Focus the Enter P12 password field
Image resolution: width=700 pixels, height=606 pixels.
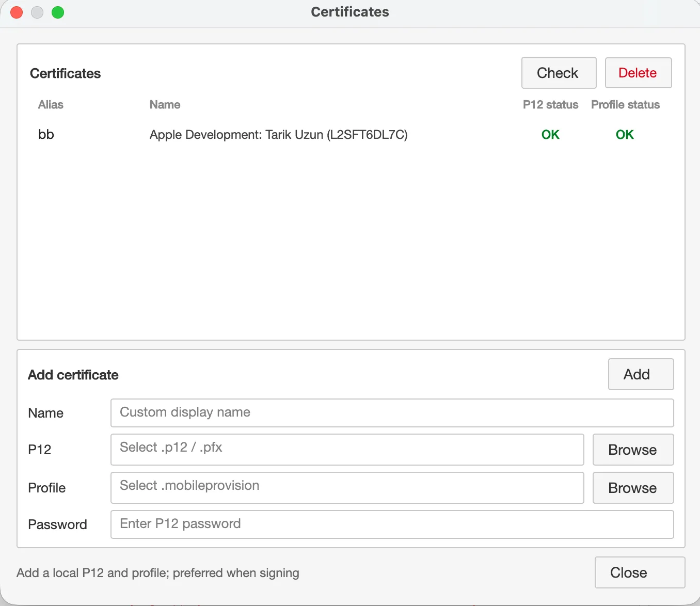point(392,524)
